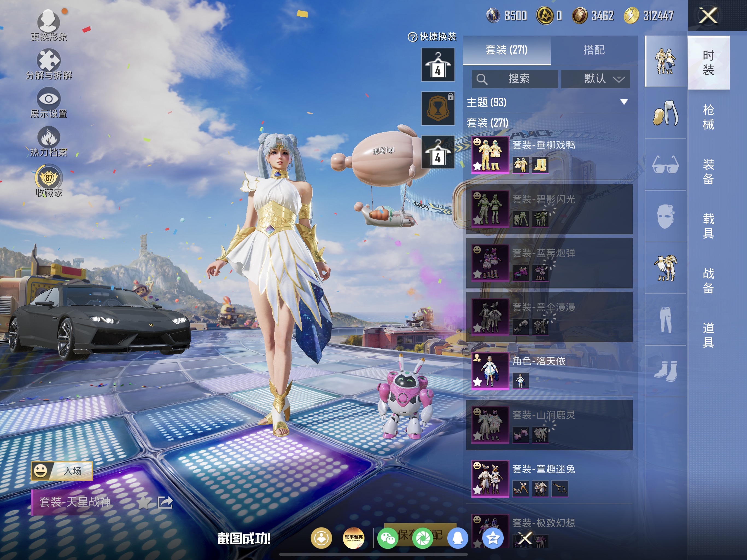
Task: Toggle favorite star on 套装-山涧鹿灵
Action: pyautogui.click(x=477, y=436)
